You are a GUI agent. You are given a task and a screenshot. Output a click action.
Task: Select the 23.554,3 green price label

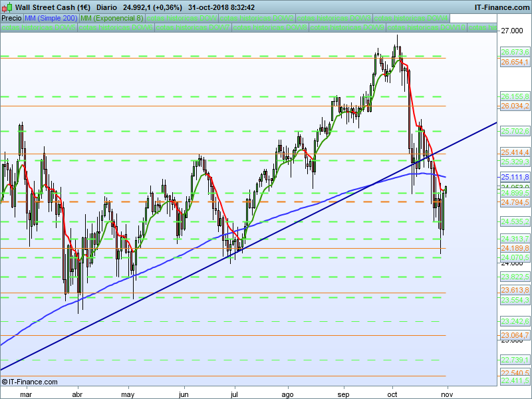pyautogui.click(x=515, y=300)
